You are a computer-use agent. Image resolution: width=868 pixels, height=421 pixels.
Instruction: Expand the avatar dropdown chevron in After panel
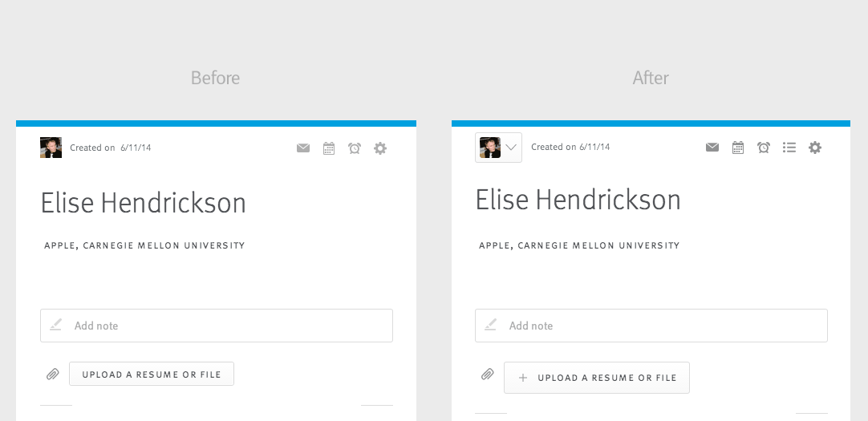pyautogui.click(x=511, y=148)
